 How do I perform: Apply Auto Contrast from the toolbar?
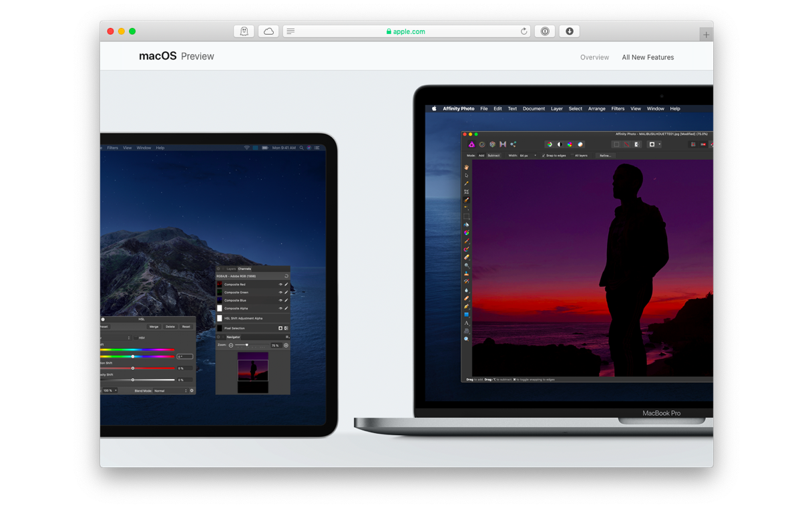[x=560, y=144]
